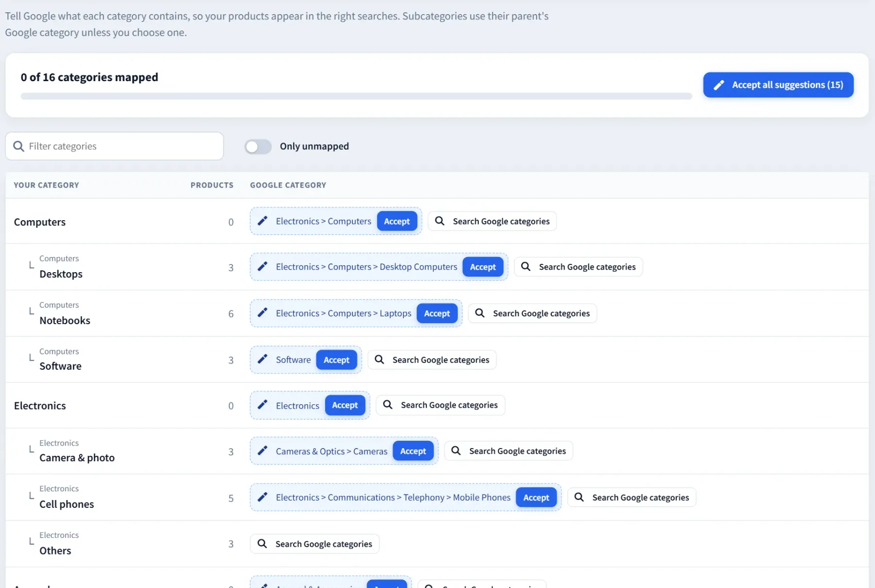Viewport: 875px width, 588px height.
Task: Click pencil icon on Mobile Phones suggestion
Action: coord(262,497)
